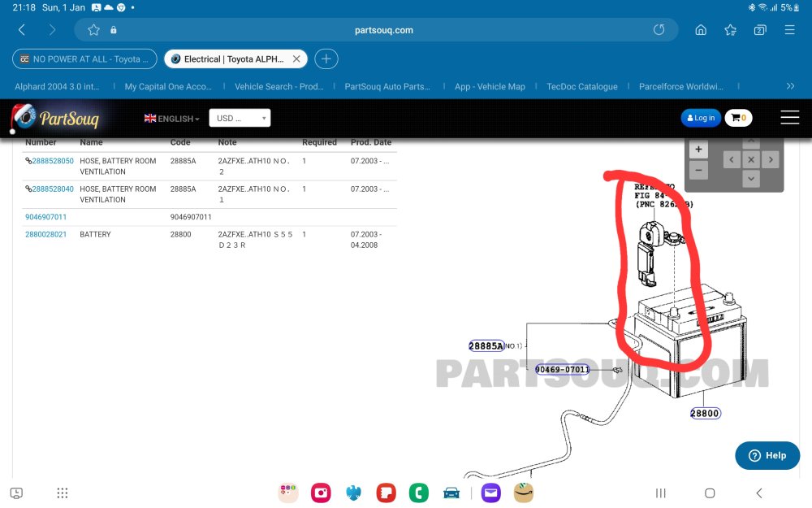Zoom out the diagram with minus button
This screenshot has width=812, height=508.
[x=698, y=170]
